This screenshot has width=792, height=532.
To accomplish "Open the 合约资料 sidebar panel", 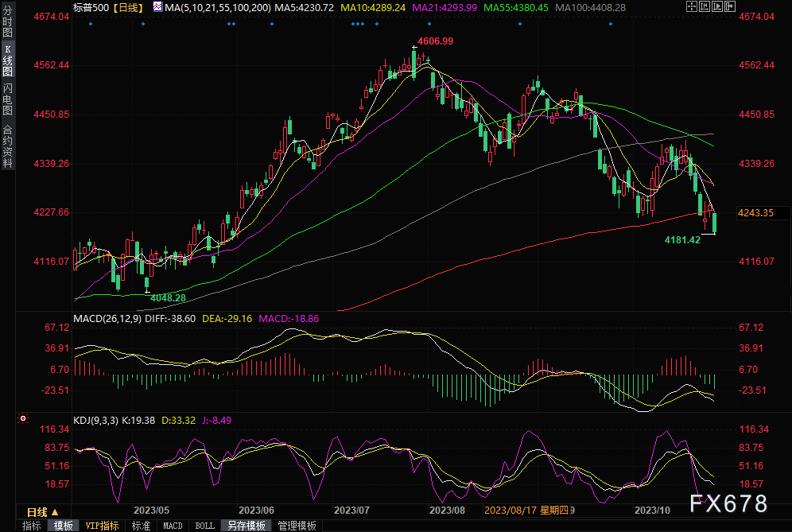I will coord(7,147).
